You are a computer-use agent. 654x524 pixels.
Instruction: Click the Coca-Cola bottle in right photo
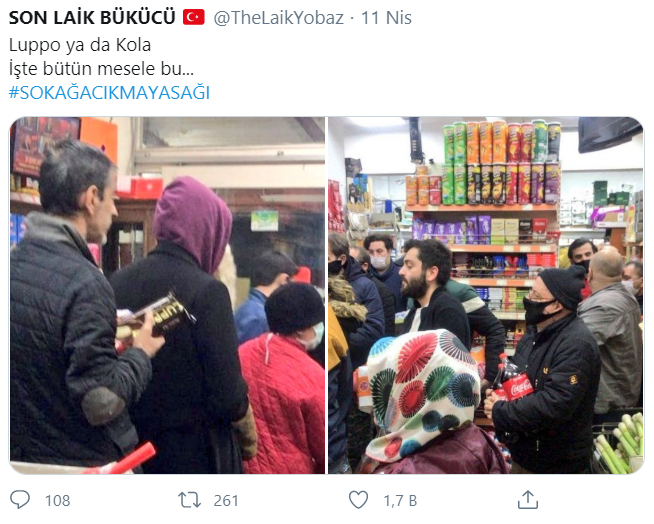pos(513,379)
